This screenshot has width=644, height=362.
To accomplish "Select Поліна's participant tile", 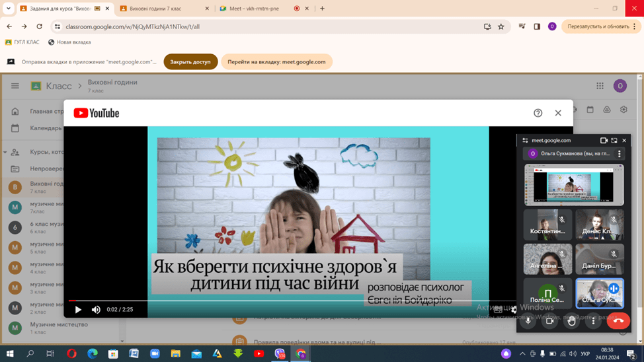I will (x=547, y=293).
